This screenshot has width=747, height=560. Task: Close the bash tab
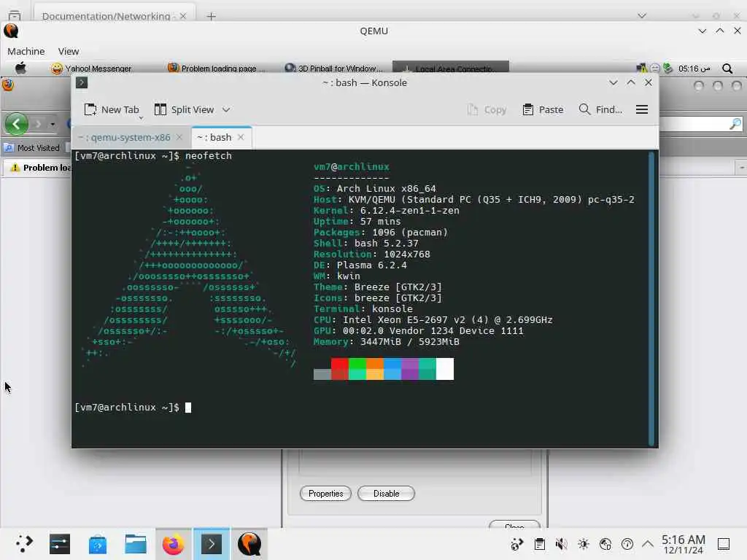tap(241, 137)
